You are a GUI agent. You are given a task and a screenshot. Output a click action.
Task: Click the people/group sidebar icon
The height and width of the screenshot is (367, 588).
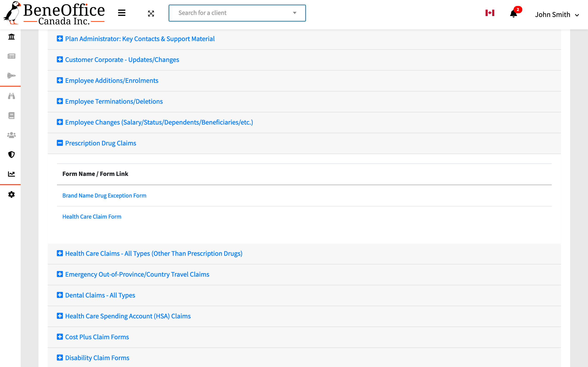tap(11, 135)
